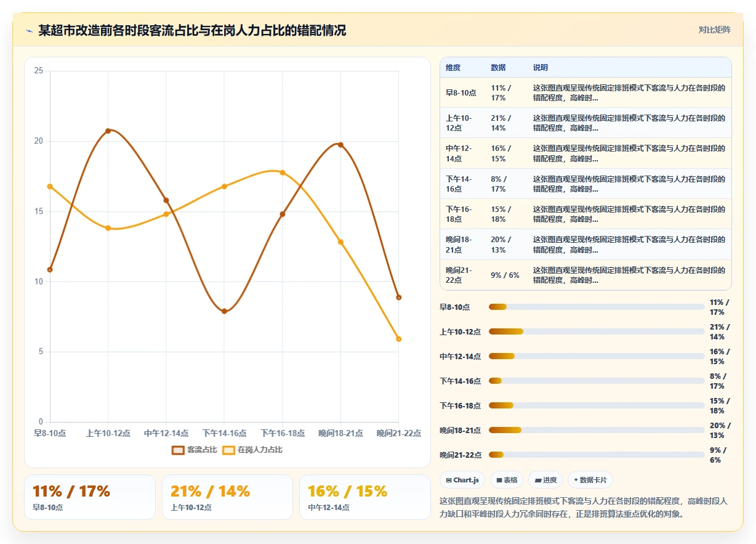Select the 表格 chip
756x544 pixels.
[x=507, y=480]
